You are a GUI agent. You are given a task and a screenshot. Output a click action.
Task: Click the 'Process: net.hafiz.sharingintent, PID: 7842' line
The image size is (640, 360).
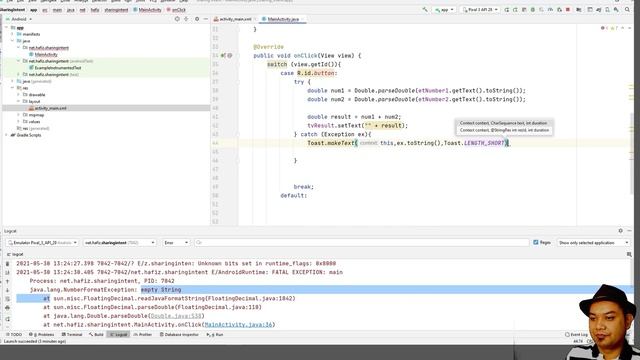coord(102,281)
